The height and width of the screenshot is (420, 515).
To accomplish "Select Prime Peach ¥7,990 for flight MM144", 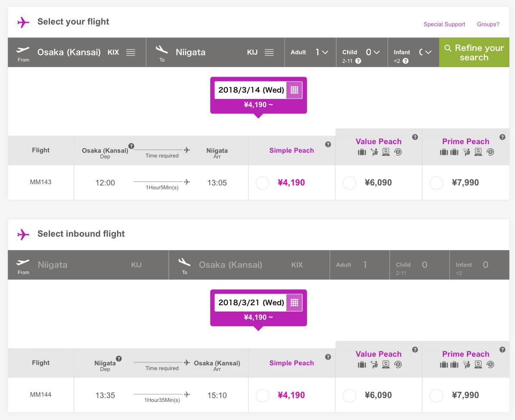I will pos(437,396).
